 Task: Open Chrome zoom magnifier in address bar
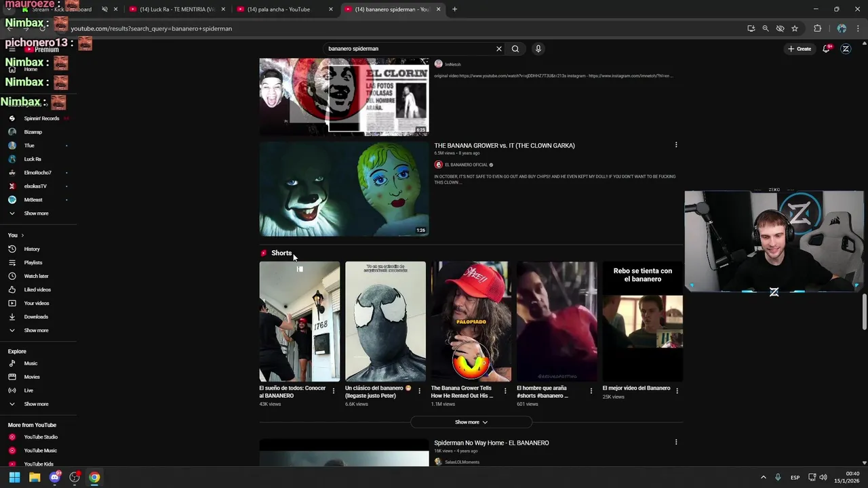[x=766, y=28]
